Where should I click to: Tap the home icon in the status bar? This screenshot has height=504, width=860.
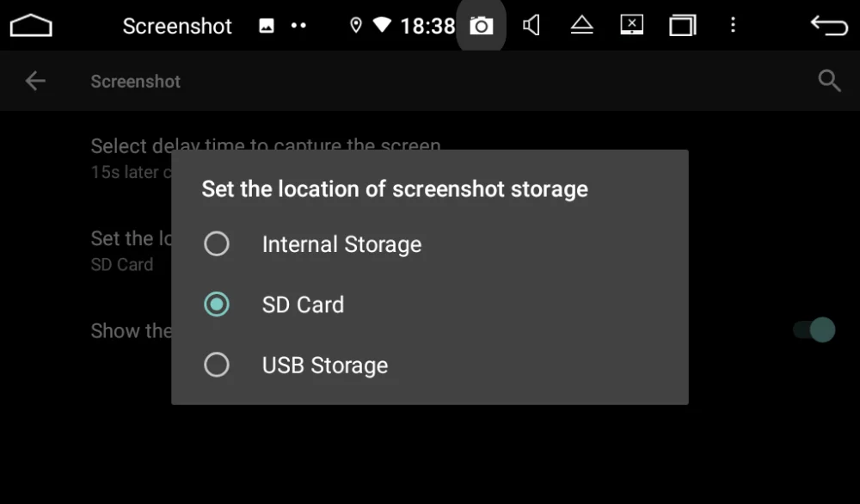pos(31,25)
